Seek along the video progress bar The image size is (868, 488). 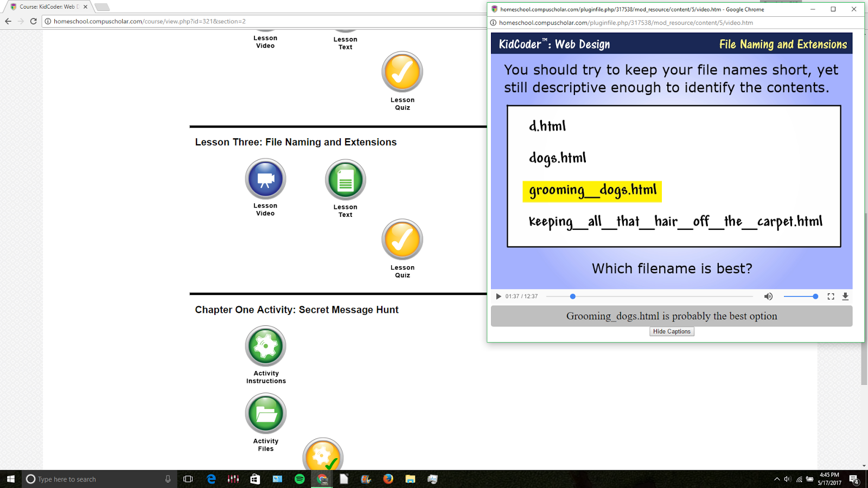point(649,297)
